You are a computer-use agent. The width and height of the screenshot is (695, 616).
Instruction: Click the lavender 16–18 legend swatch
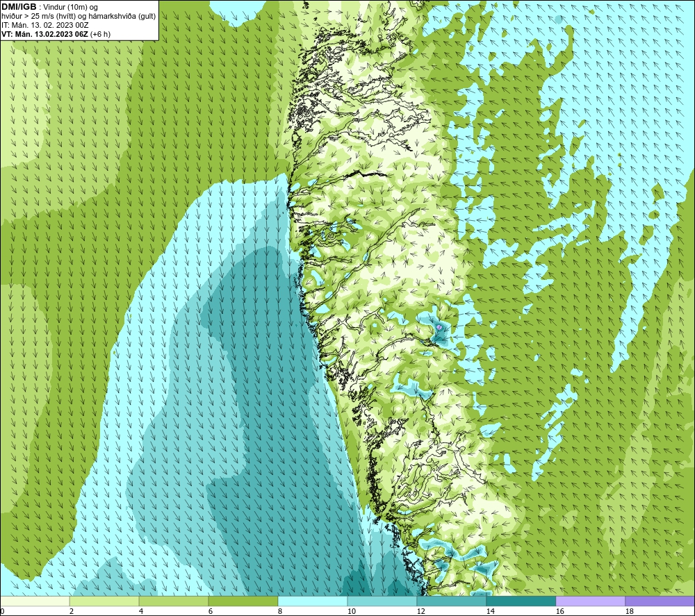pyautogui.click(x=590, y=601)
